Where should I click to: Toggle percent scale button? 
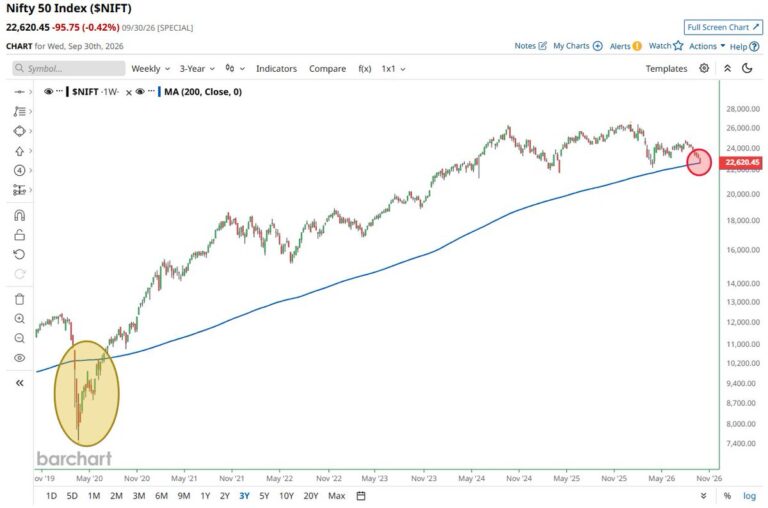pyautogui.click(x=727, y=496)
